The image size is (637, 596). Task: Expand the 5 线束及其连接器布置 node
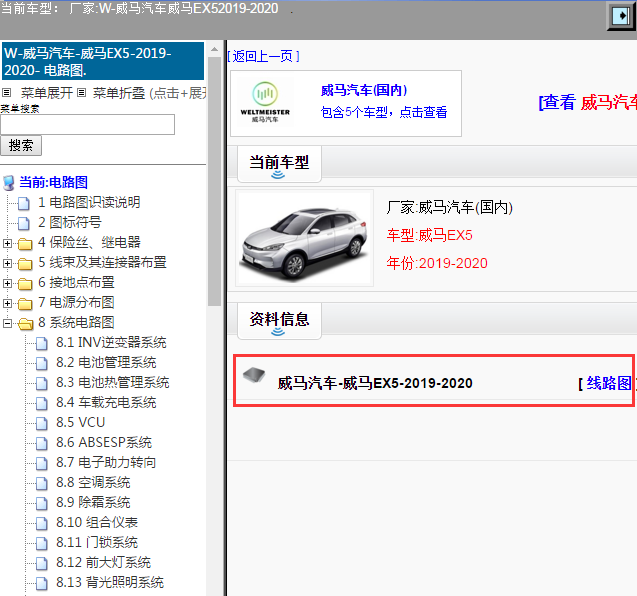click(7, 263)
